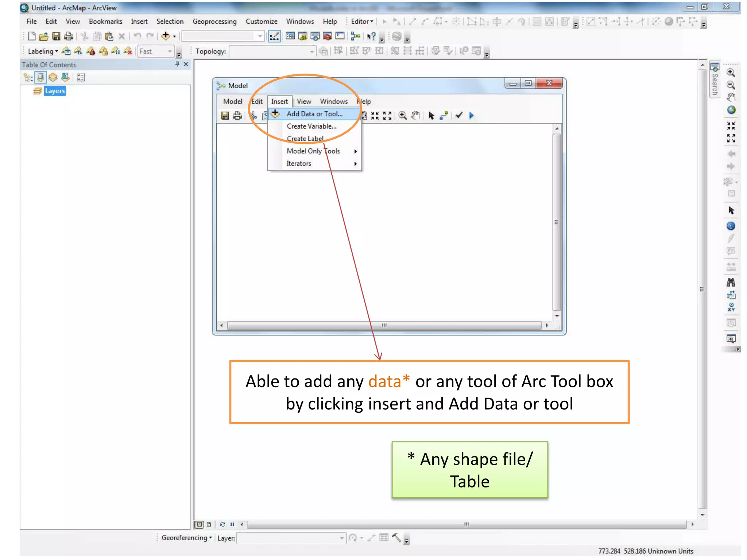Open the Editor dropdown menu
Viewport: 747px width, 560px height.
[x=362, y=22]
